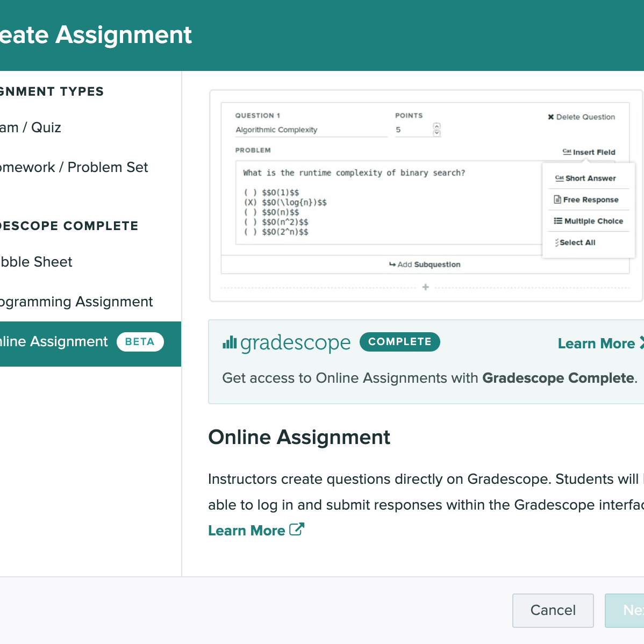The width and height of the screenshot is (644, 644).
Task: Click the arrow icon before Add Subquestion
Action: click(392, 264)
